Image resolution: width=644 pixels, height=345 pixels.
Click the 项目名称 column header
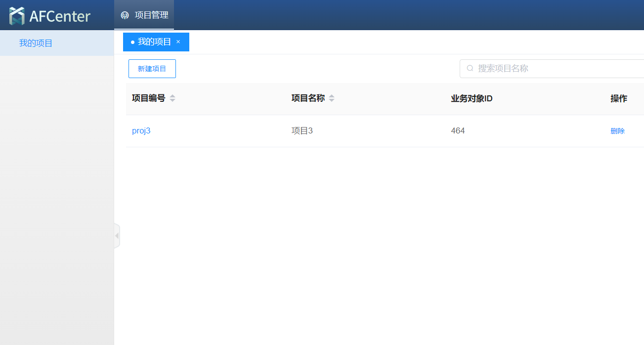(308, 98)
